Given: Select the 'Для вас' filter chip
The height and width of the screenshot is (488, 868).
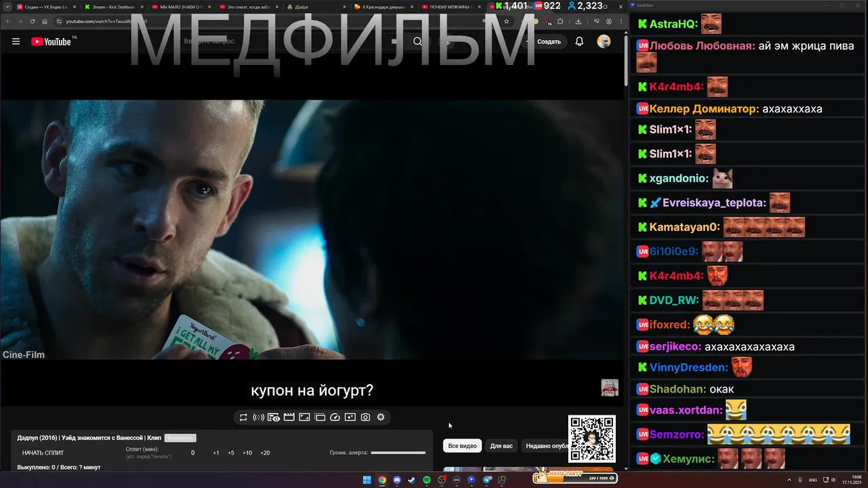Looking at the screenshot, I should tap(501, 446).
